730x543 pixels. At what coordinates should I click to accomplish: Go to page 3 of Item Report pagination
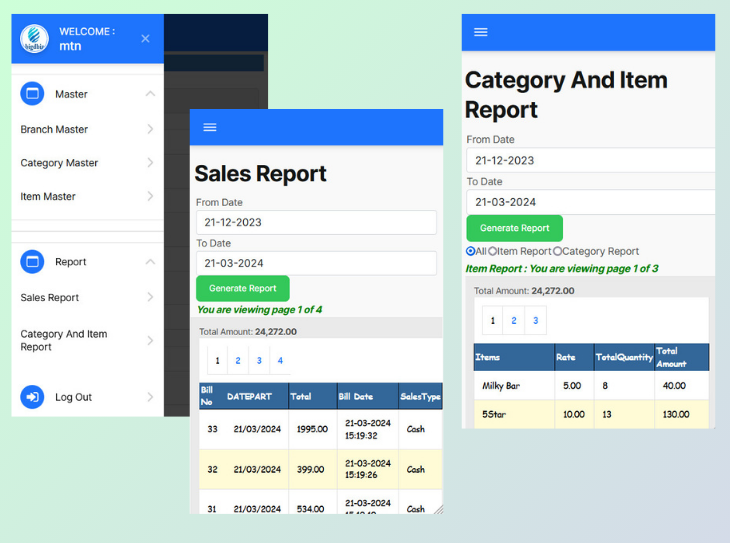coord(535,320)
